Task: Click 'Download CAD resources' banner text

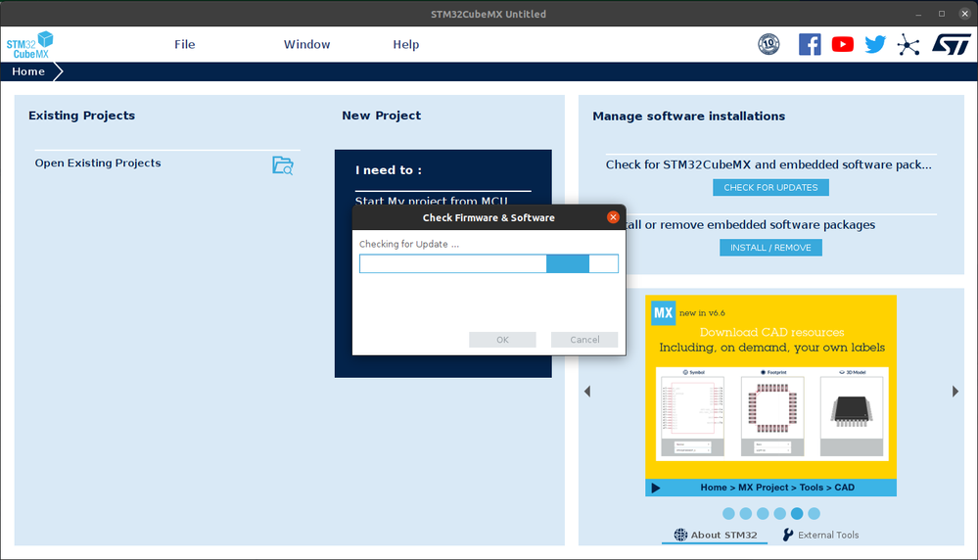Action: click(x=771, y=333)
